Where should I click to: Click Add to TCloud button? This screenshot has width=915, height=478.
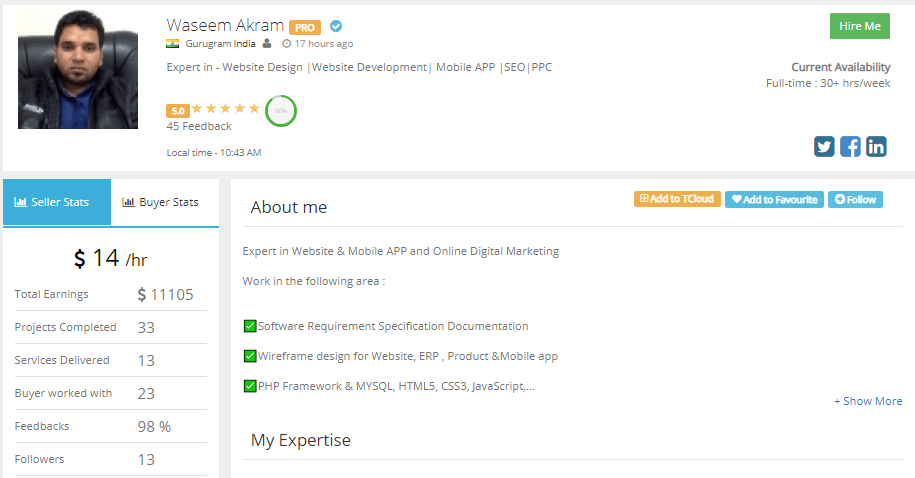[x=676, y=199]
